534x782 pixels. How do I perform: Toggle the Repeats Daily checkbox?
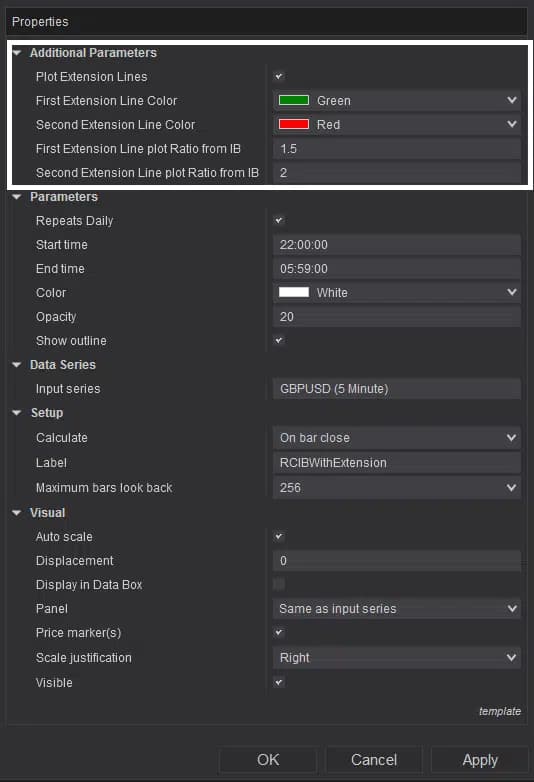(x=279, y=220)
